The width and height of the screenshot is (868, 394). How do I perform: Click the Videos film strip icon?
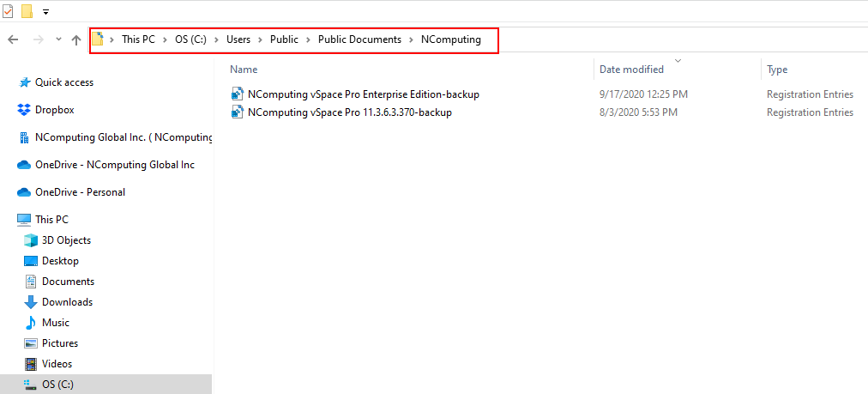(x=31, y=364)
